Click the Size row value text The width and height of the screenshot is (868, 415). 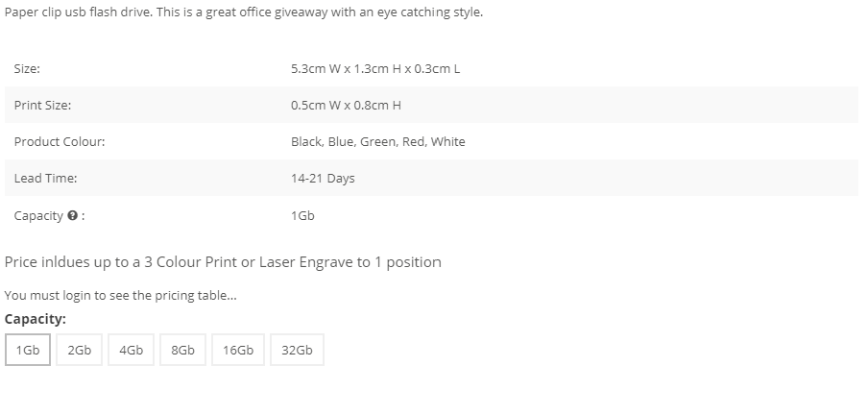[375, 69]
